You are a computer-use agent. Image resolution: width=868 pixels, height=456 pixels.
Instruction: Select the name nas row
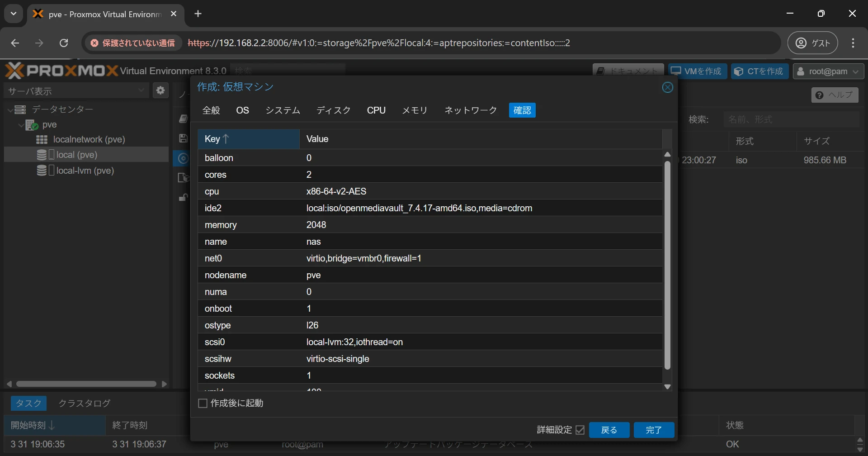pos(430,242)
